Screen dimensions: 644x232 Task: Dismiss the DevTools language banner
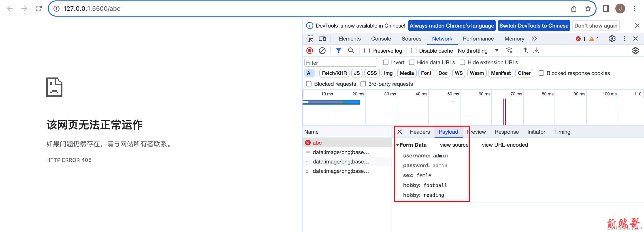point(637,26)
